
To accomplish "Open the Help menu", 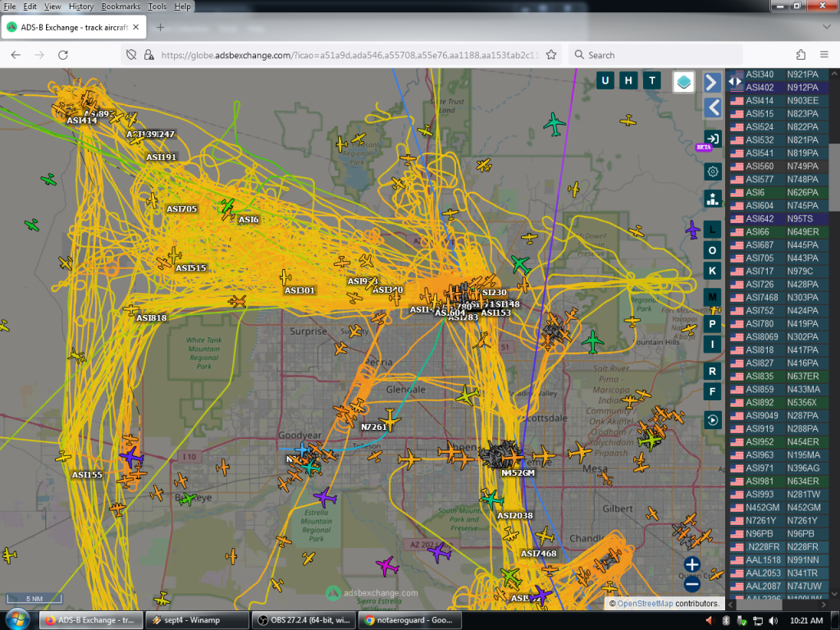I will tap(182, 7).
